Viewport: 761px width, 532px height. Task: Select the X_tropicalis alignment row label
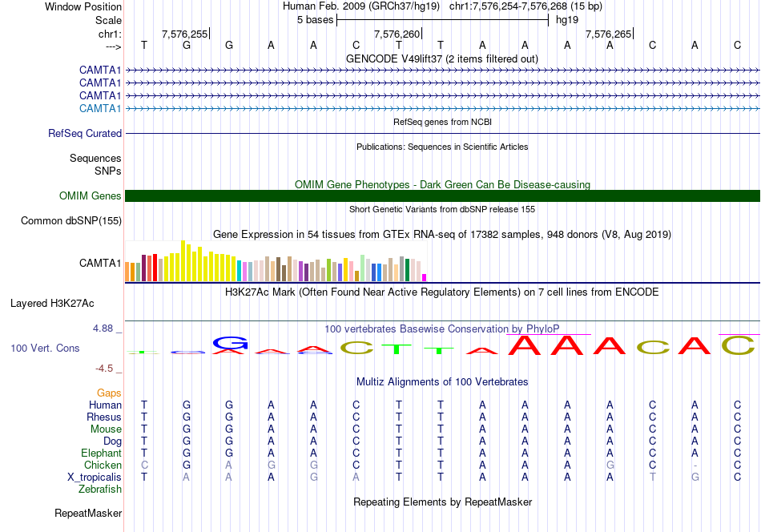pyautogui.click(x=95, y=478)
